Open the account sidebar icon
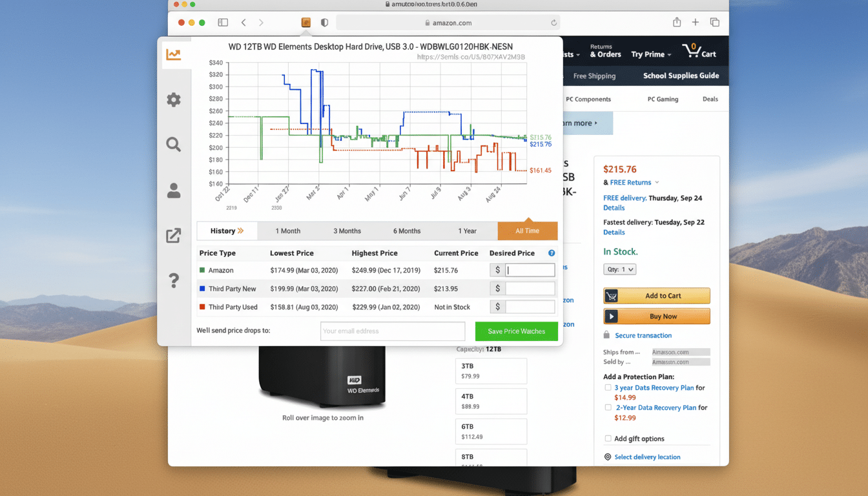The height and width of the screenshot is (496, 868). [x=174, y=190]
